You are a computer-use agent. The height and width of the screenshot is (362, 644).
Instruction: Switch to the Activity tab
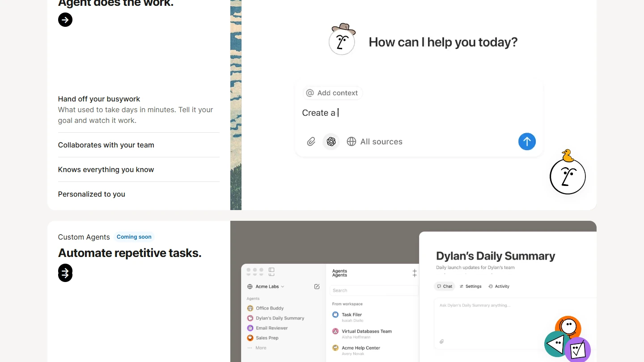[499, 286]
